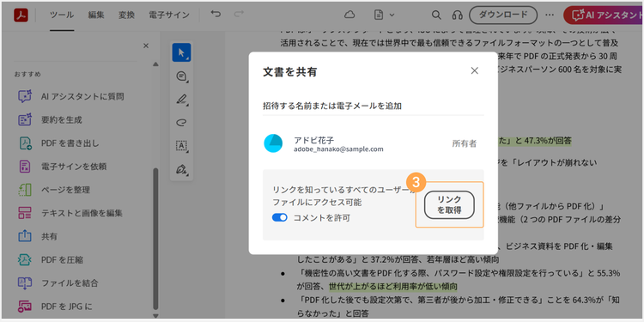Open the document view dropdown
This screenshot has height=322, width=644.
(384, 15)
